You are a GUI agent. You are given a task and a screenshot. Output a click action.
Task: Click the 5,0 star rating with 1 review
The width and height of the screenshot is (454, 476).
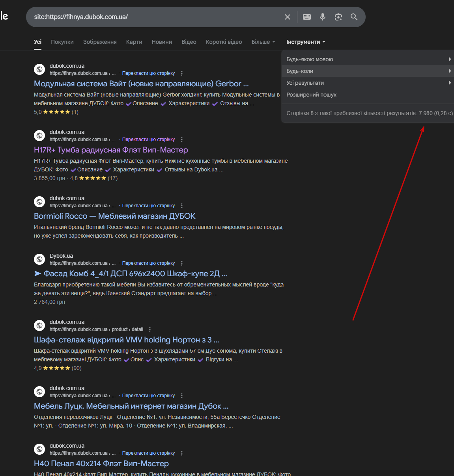coord(56,112)
